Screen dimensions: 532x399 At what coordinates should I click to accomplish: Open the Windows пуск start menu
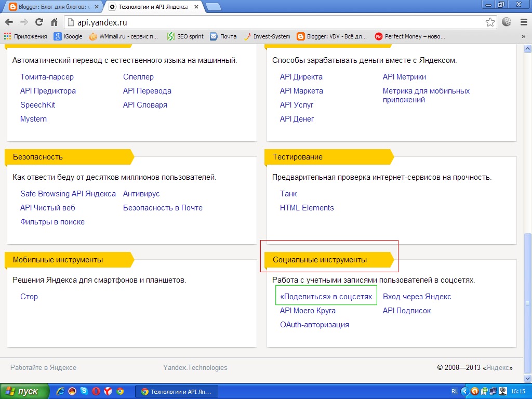coord(24,392)
